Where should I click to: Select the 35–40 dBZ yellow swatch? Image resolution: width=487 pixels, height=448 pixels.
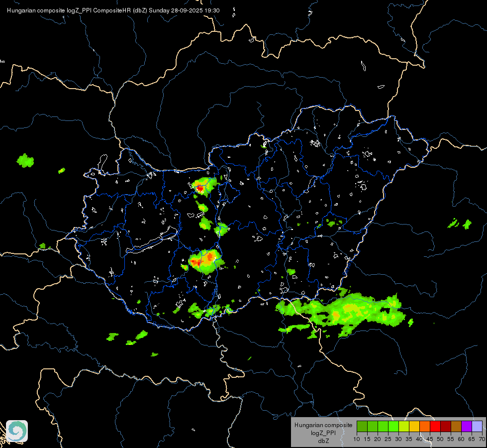414,426
